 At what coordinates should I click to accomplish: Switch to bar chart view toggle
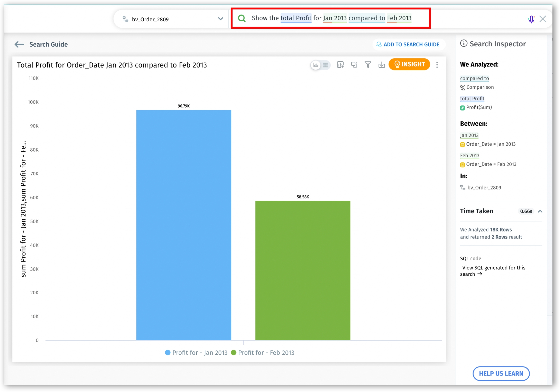pos(316,65)
